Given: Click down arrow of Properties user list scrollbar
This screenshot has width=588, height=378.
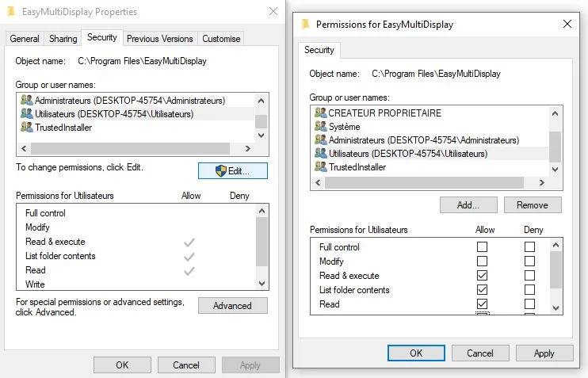Looking at the screenshot, I should click(262, 135).
